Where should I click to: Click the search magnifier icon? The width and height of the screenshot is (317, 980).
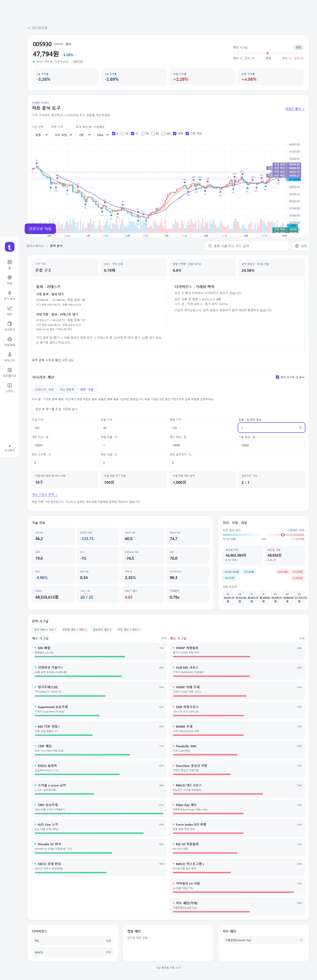tap(210, 246)
